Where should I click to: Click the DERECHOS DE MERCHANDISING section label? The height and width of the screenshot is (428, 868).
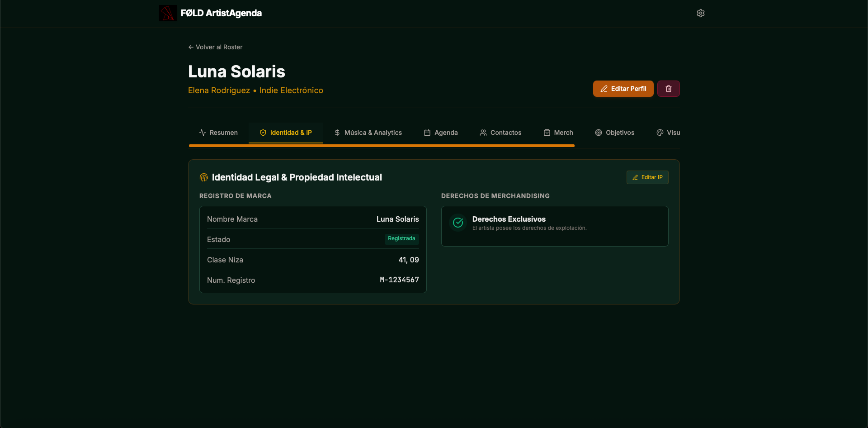pyautogui.click(x=495, y=196)
